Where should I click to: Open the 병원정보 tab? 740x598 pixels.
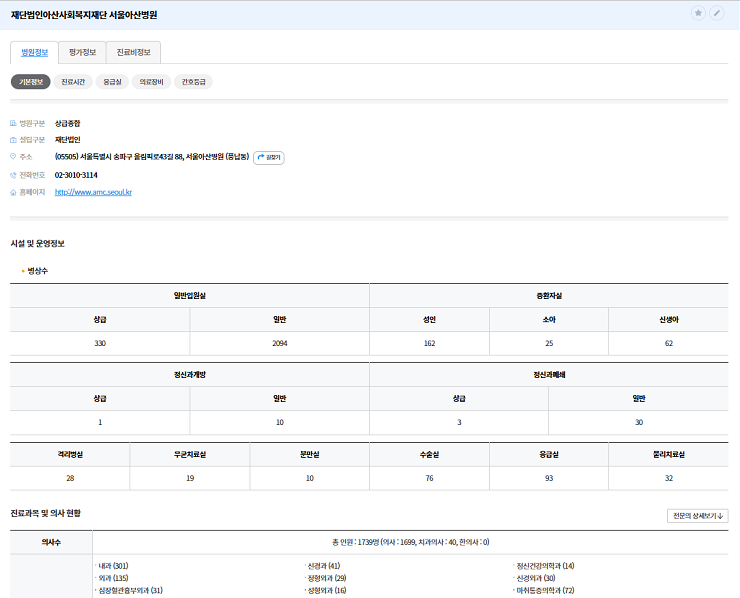click(34, 52)
